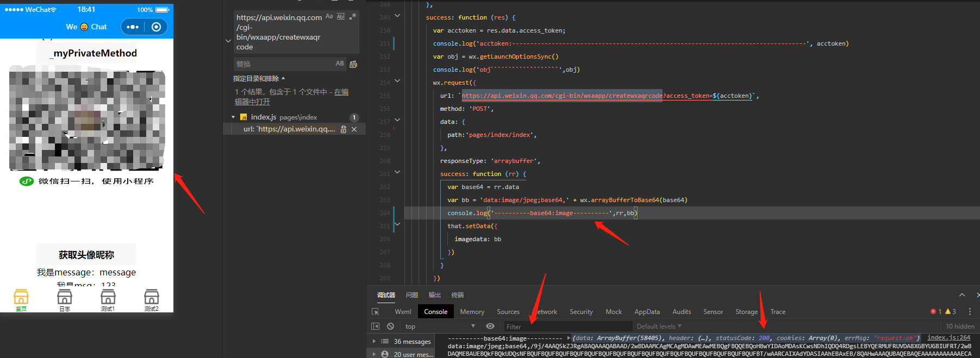Fold code block at line 254 wx.request
Screen dimensions: 980x358
[x=397, y=81]
